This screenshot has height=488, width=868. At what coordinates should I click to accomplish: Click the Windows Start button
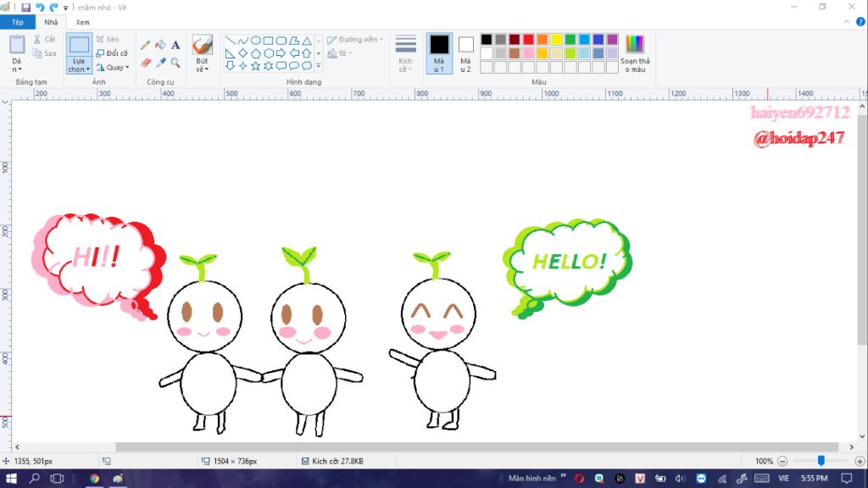point(10,479)
